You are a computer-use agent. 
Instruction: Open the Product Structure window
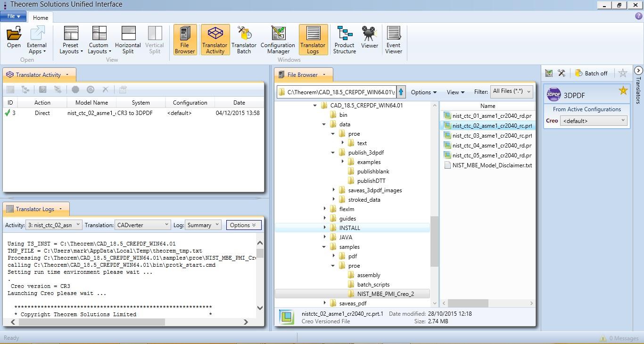(x=345, y=40)
